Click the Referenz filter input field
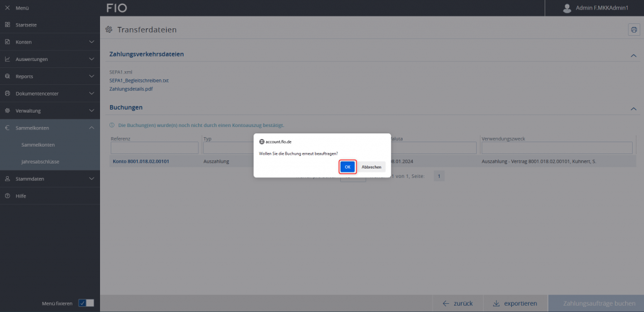 (x=154, y=148)
